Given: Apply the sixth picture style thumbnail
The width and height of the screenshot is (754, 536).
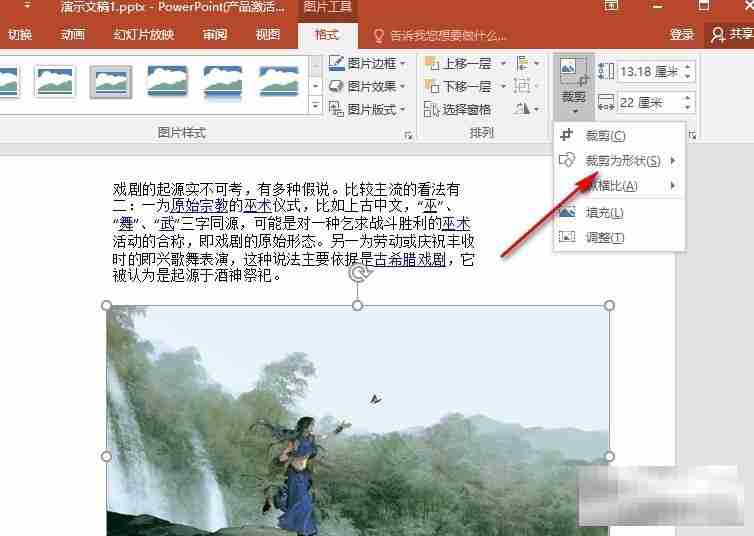Looking at the screenshot, I should (278, 82).
